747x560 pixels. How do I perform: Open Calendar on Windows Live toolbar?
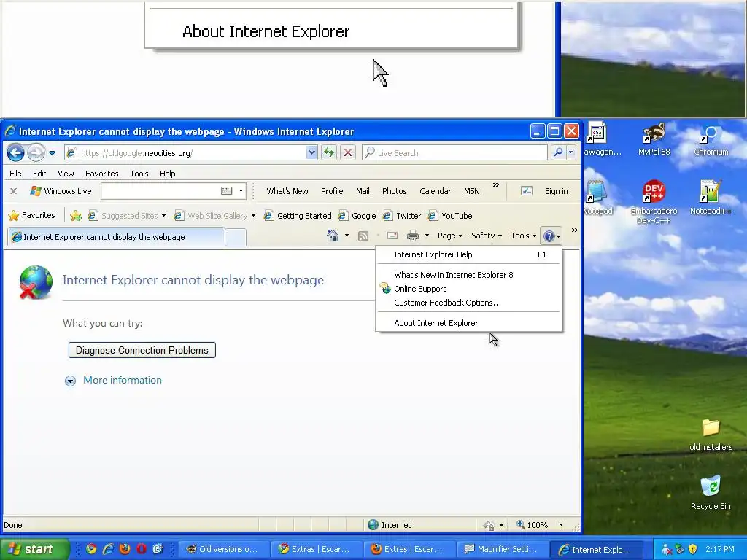[435, 191]
